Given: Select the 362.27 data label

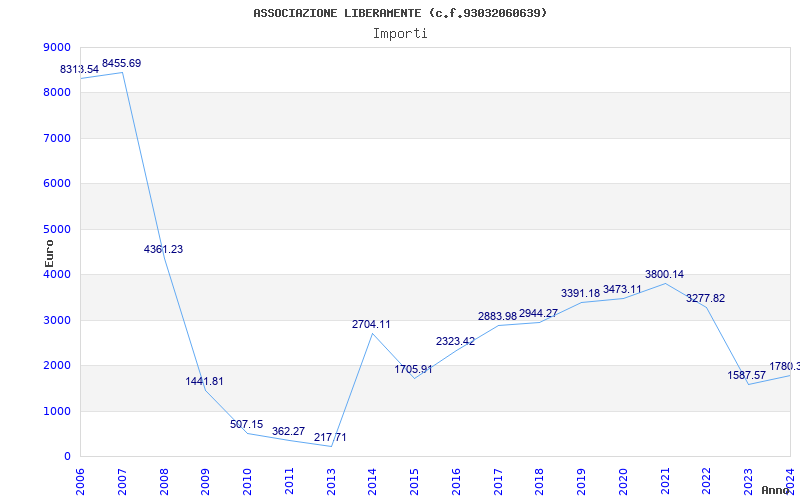Looking at the screenshot, I should [x=288, y=431].
